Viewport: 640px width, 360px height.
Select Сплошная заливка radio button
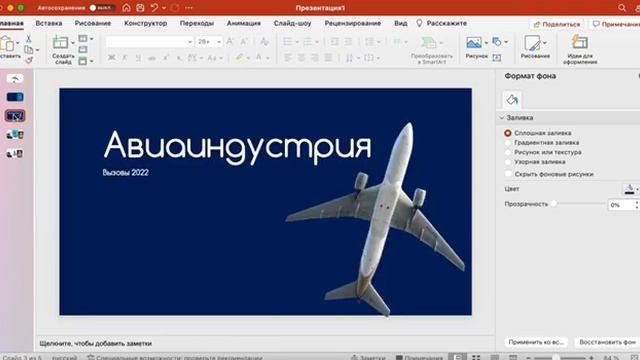[508, 133]
